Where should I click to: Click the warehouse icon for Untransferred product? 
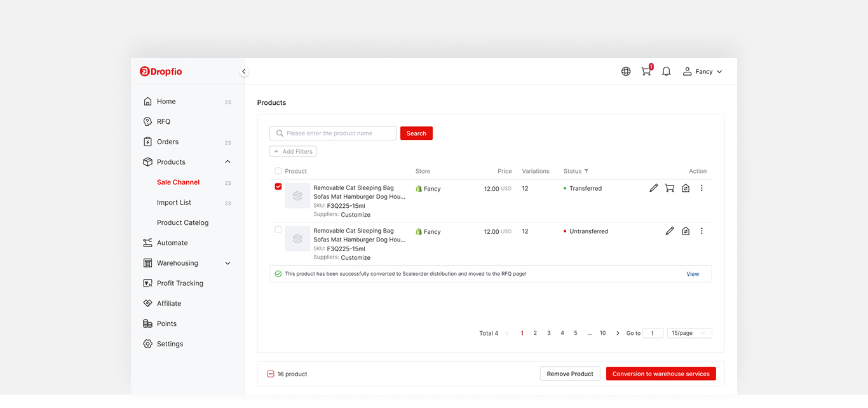686,231
